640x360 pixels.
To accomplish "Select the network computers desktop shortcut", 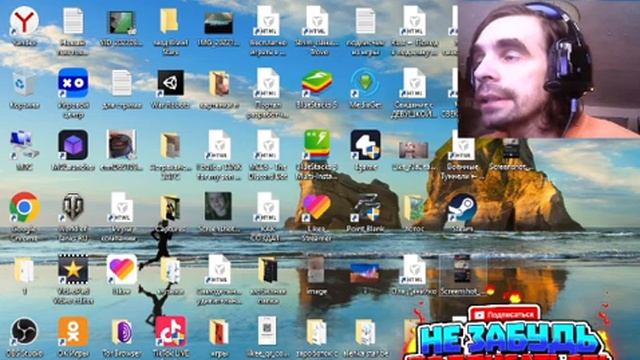I will (x=24, y=146).
